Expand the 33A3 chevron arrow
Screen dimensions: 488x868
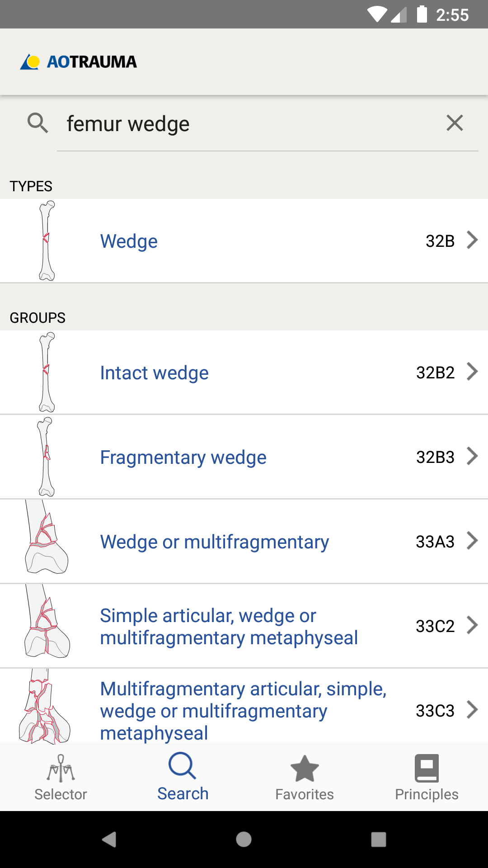(x=472, y=541)
